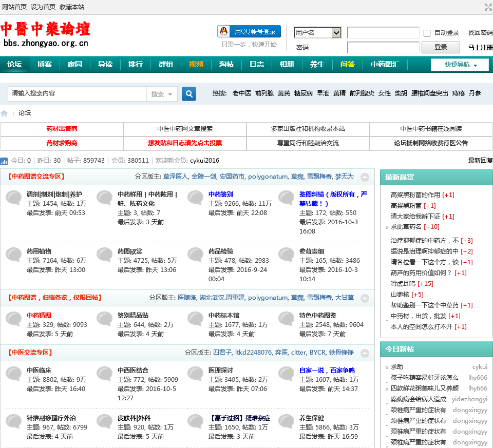Open the 药材出售商 link
Screen dimensions: 493x448
(x=62, y=129)
